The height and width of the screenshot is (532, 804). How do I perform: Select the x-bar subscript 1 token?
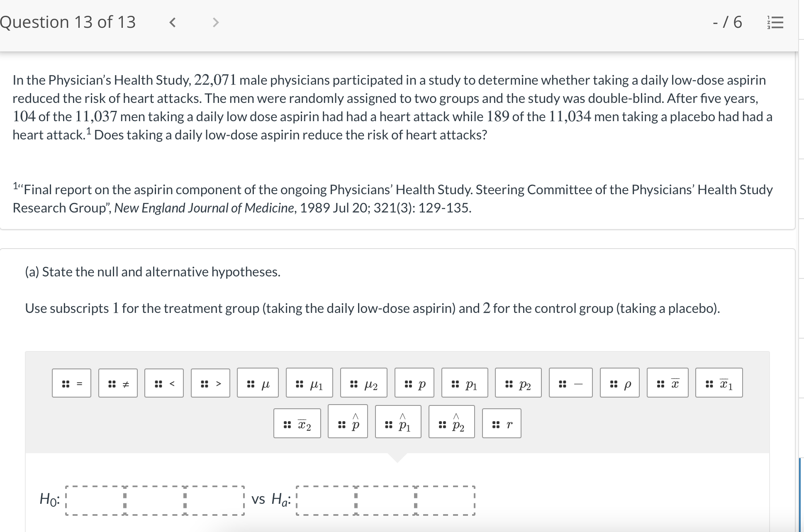coord(719,383)
